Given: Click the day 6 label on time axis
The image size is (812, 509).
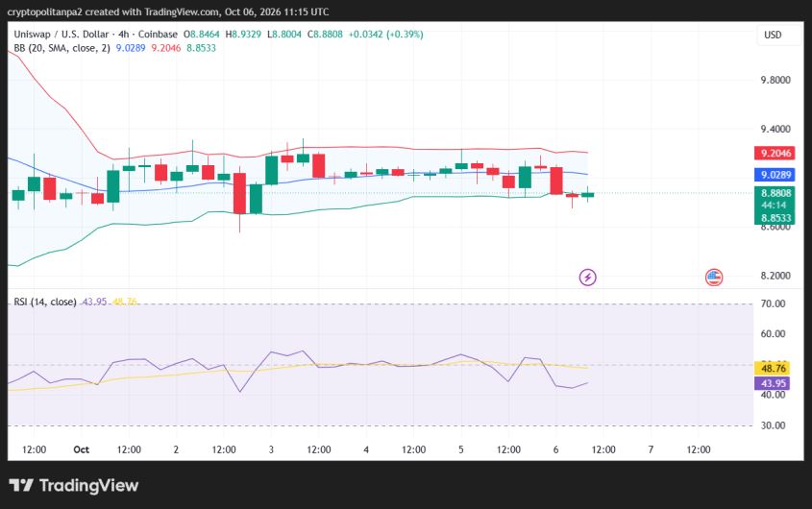Looking at the screenshot, I should pyautogui.click(x=555, y=449).
